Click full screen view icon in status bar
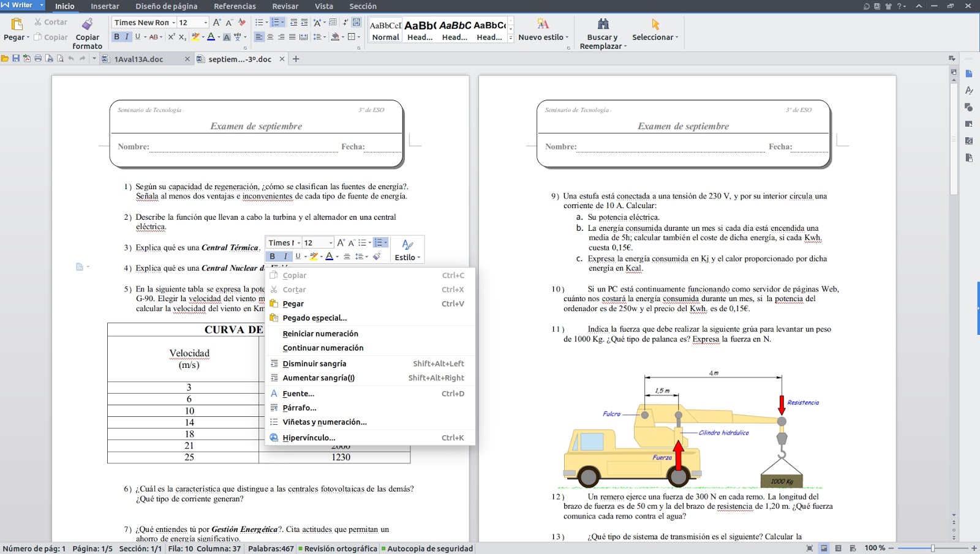This screenshot has width=980, height=554. coord(810,548)
